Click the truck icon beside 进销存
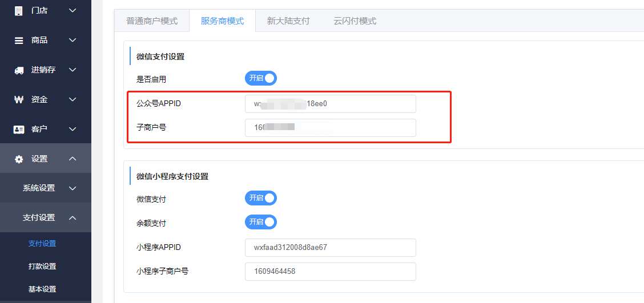The height and width of the screenshot is (303, 644). click(19, 70)
